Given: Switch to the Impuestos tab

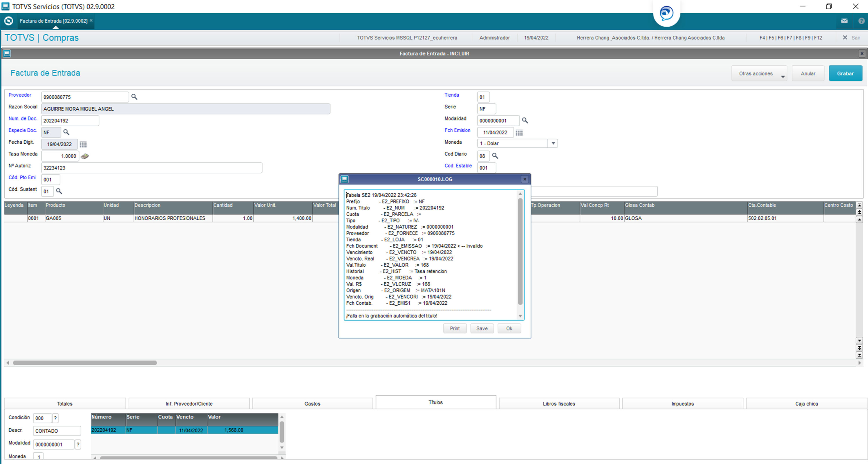Looking at the screenshot, I should (x=682, y=404).
